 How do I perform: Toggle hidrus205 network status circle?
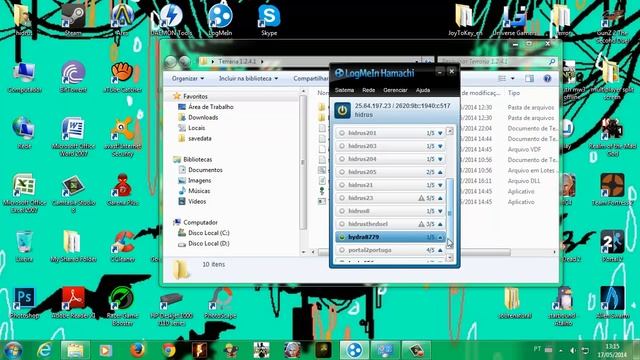(x=342, y=172)
